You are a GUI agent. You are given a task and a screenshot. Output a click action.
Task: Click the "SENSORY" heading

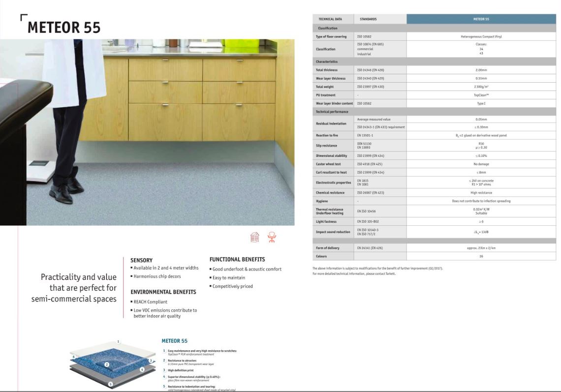coord(141,260)
